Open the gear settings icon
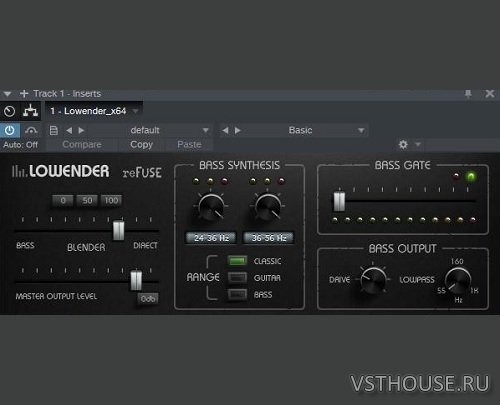 (403, 144)
